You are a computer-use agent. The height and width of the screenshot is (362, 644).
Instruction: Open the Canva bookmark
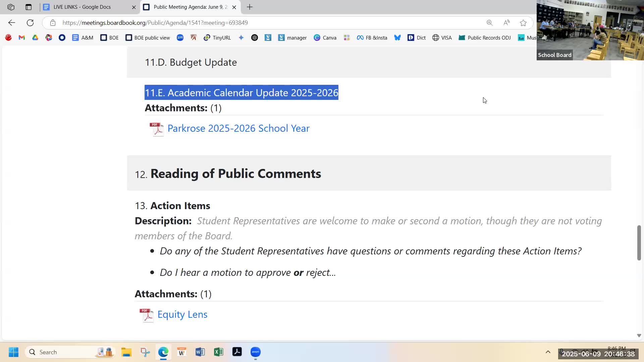click(325, 38)
